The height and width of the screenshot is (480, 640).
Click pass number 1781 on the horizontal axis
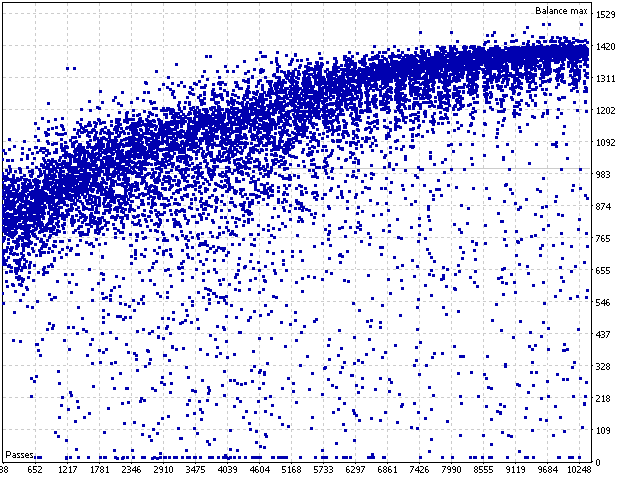(x=99, y=470)
